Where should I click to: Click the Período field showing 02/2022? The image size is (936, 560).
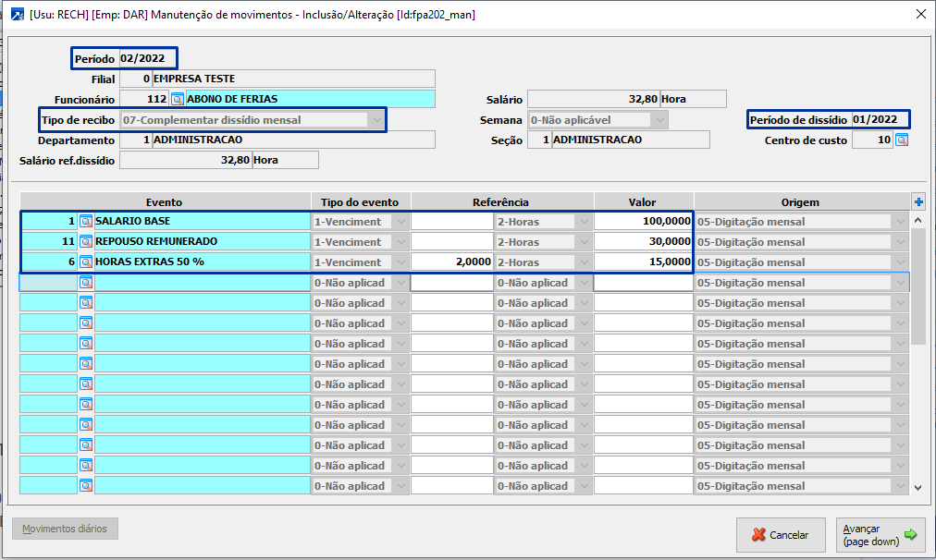146,58
